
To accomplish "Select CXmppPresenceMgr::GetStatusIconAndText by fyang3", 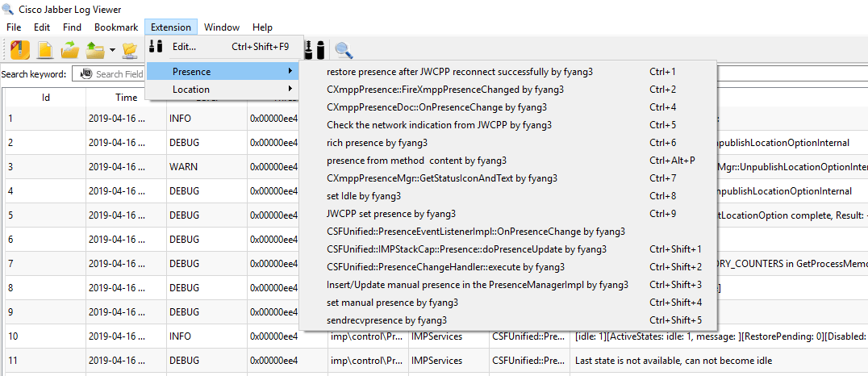I will tap(507, 178).
